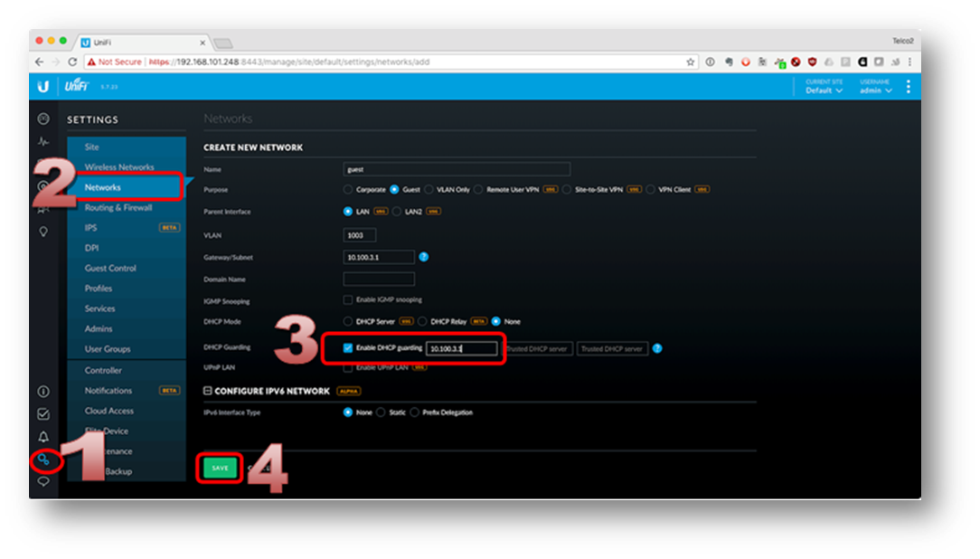Open the three-dot menu in UniFi header
980x559 pixels.
(908, 87)
